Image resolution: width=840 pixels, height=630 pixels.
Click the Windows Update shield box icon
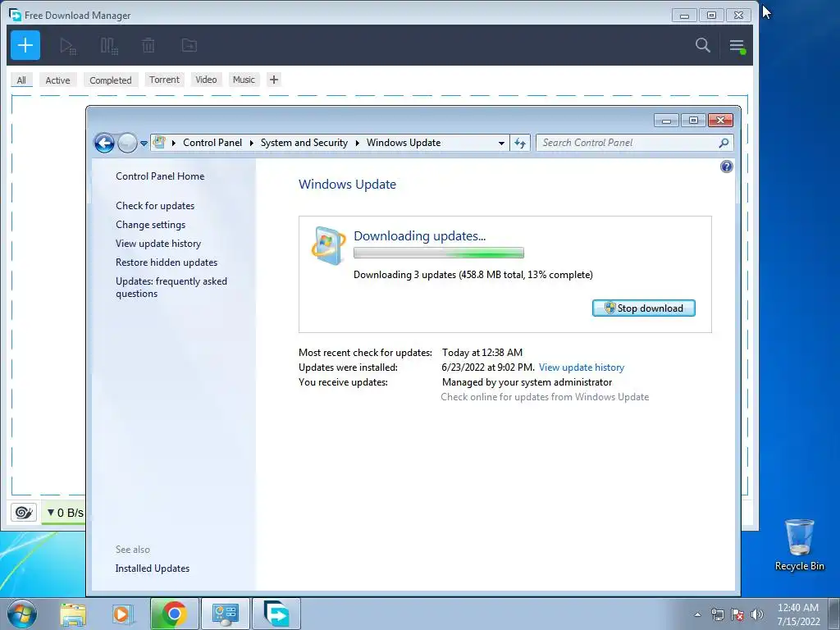[x=328, y=245]
